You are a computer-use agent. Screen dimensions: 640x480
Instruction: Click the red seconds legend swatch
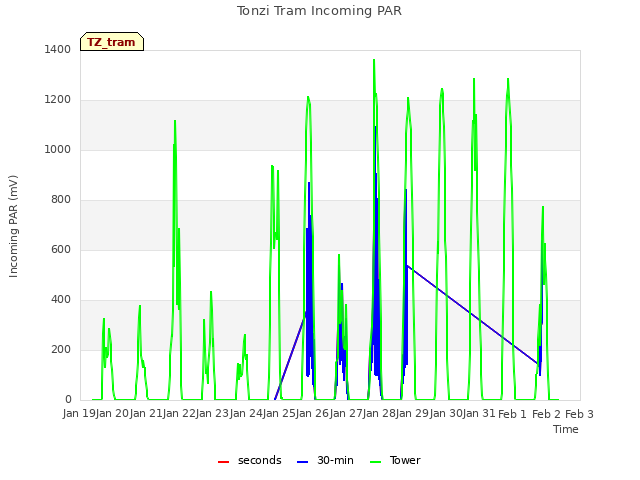223,462
